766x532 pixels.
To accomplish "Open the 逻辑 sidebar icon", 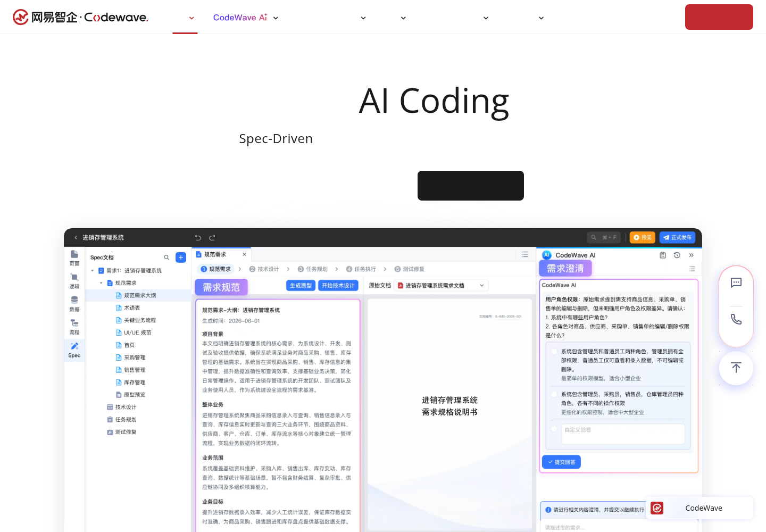I will point(74,281).
